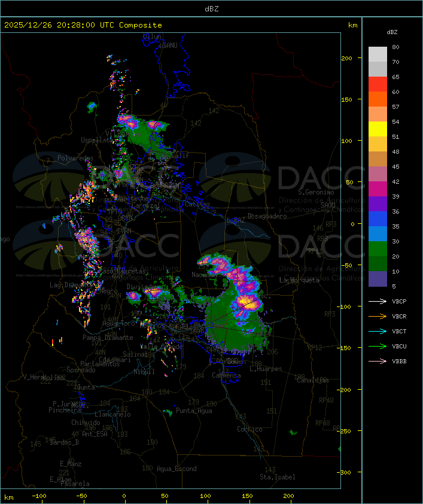Click the yellow 51-54 dBZ legend swatch
Viewport: 423px width, 504px height.
[378, 129]
